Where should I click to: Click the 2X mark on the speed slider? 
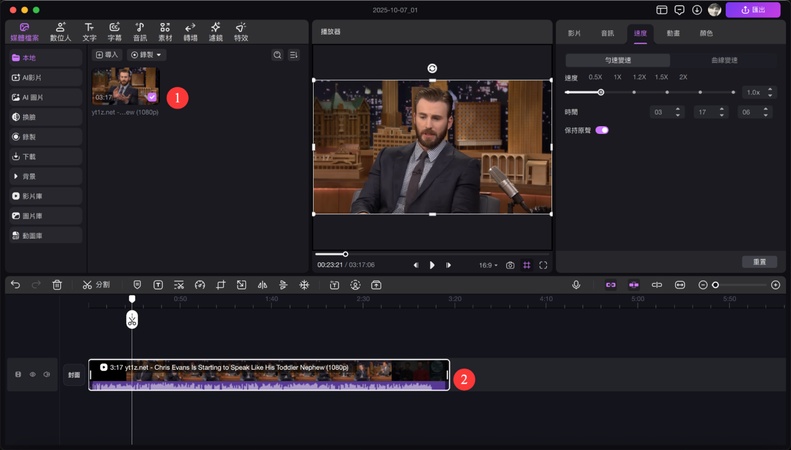(x=683, y=77)
